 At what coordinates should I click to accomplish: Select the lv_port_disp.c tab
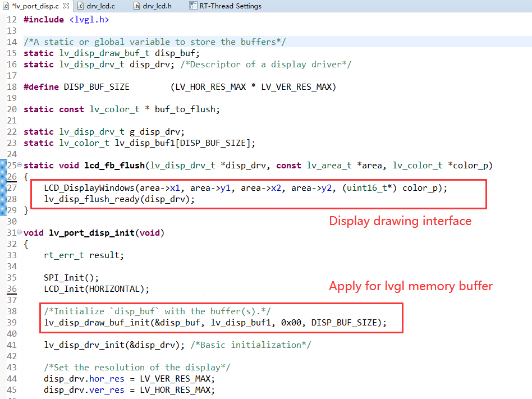(x=35, y=6)
